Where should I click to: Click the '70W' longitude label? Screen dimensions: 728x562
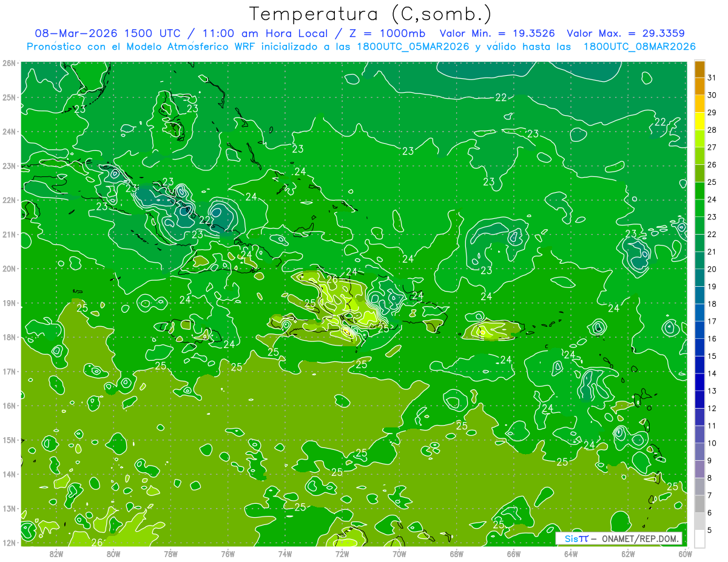(399, 554)
